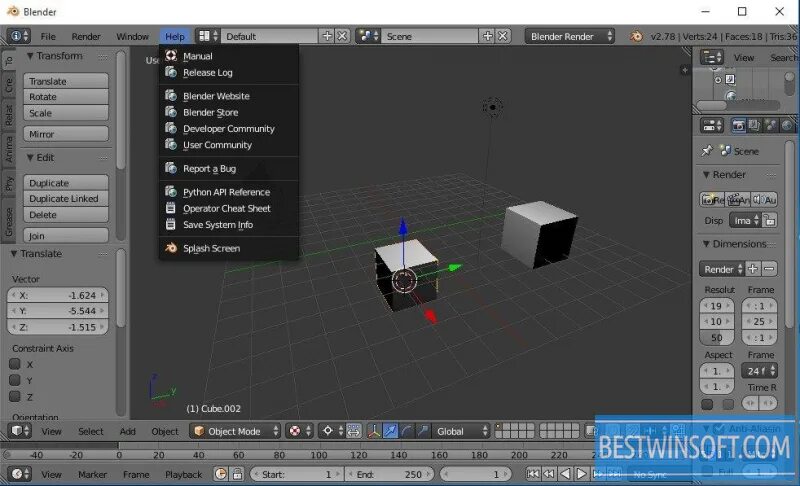
Task: Open the screen layout browse dropdown
Action: (208, 36)
